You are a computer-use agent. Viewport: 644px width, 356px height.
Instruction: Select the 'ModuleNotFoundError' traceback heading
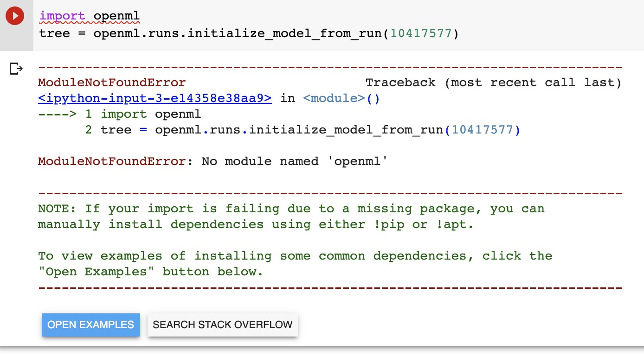[112, 83]
